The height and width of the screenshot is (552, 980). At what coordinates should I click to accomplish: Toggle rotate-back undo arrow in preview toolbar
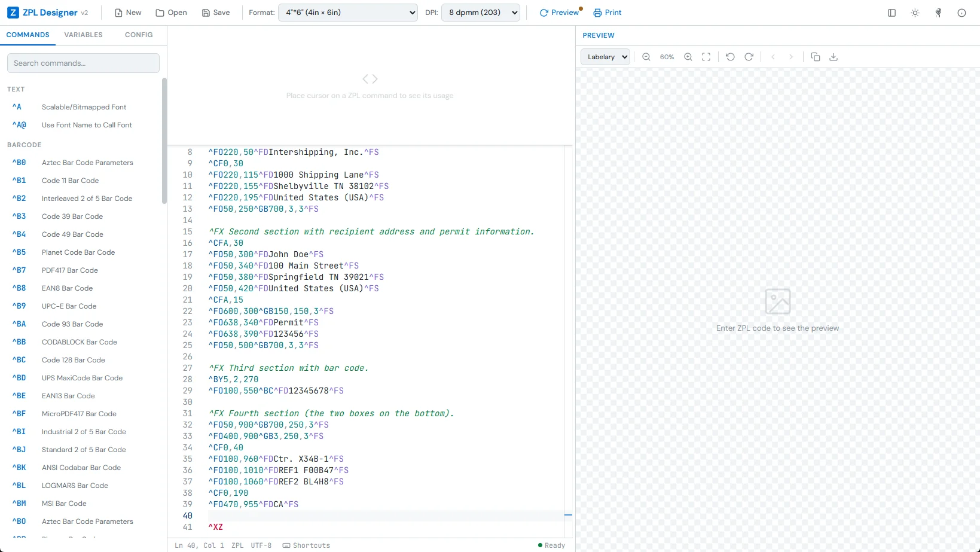coord(730,56)
